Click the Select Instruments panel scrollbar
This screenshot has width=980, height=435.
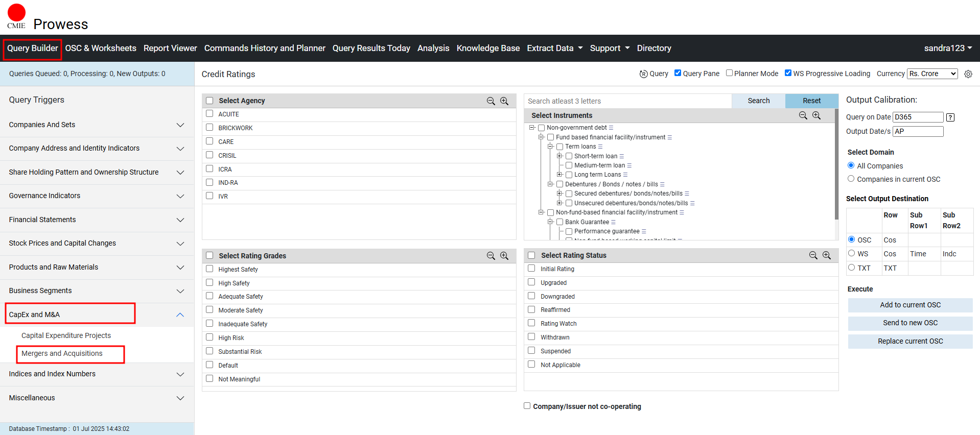point(836,163)
